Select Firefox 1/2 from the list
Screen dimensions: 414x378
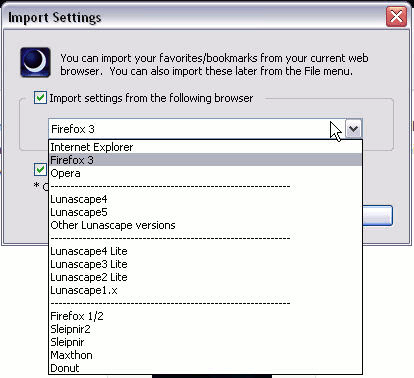[205, 316]
